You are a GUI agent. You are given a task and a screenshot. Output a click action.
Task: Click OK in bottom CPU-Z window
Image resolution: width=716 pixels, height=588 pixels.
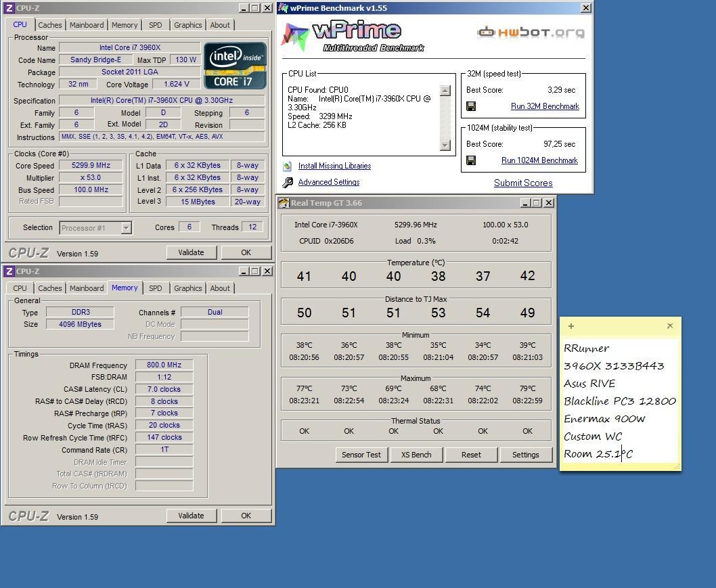(x=246, y=516)
